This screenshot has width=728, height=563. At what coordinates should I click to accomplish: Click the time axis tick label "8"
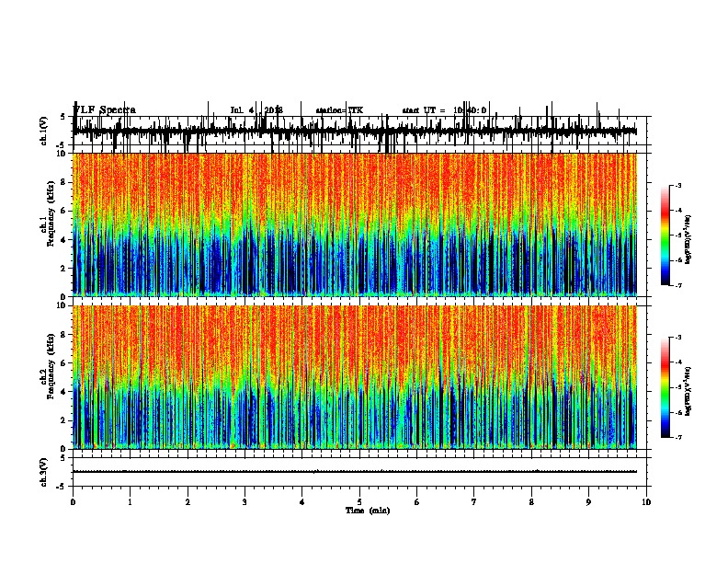tap(531, 501)
